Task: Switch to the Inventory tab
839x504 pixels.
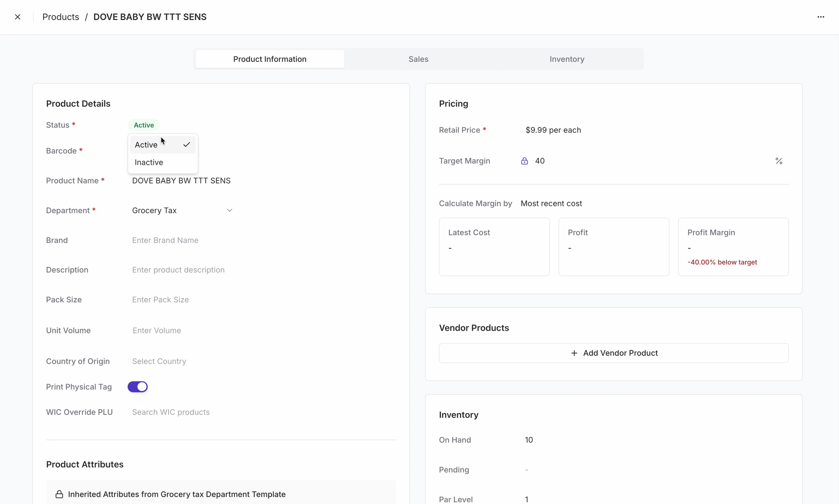Action: (x=567, y=59)
